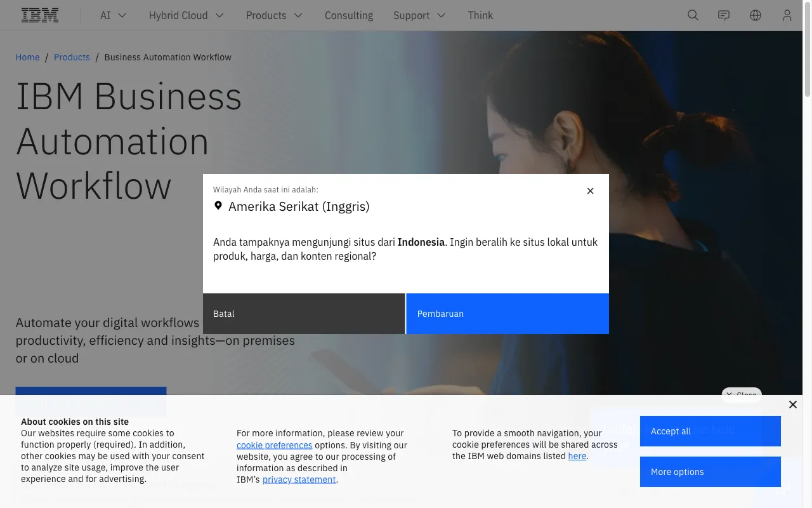The width and height of the screenshot is (812, 508).
Task: Expand the Support menu chevron
Action: click(442, 15)
